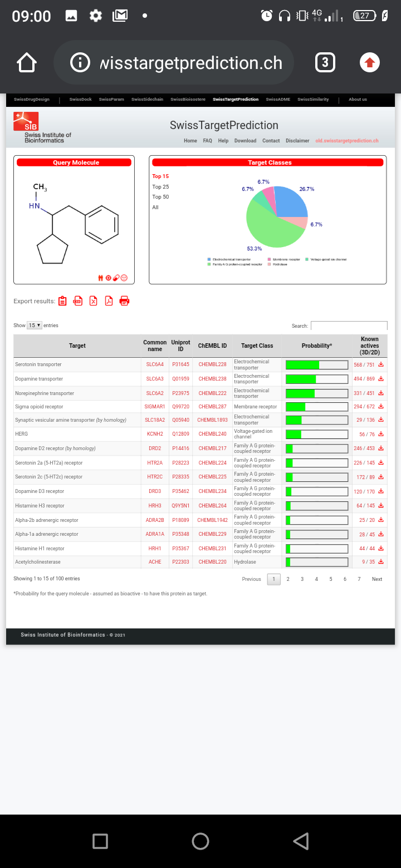Export results as PDF file
The height and width of the screenshot is (868, 401).
[109, 301]
